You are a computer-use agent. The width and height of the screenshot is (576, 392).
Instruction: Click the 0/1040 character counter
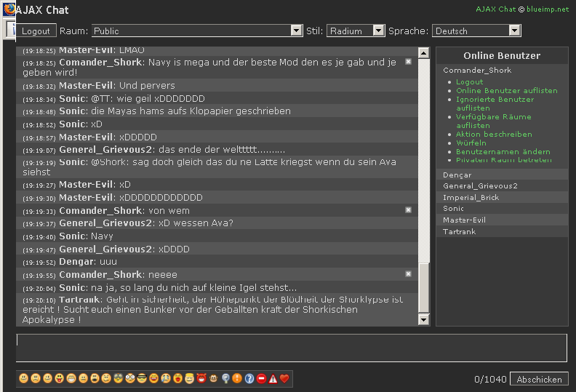490,379
